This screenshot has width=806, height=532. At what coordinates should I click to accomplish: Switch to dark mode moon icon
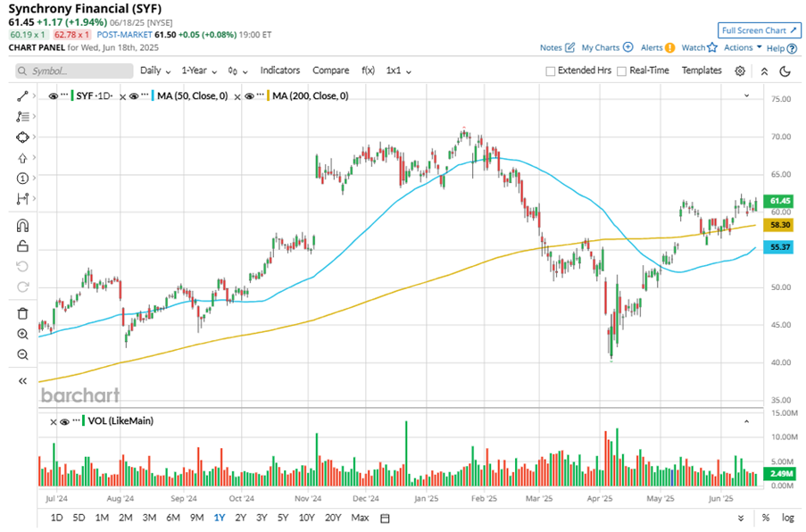click(x=785, y=71)
